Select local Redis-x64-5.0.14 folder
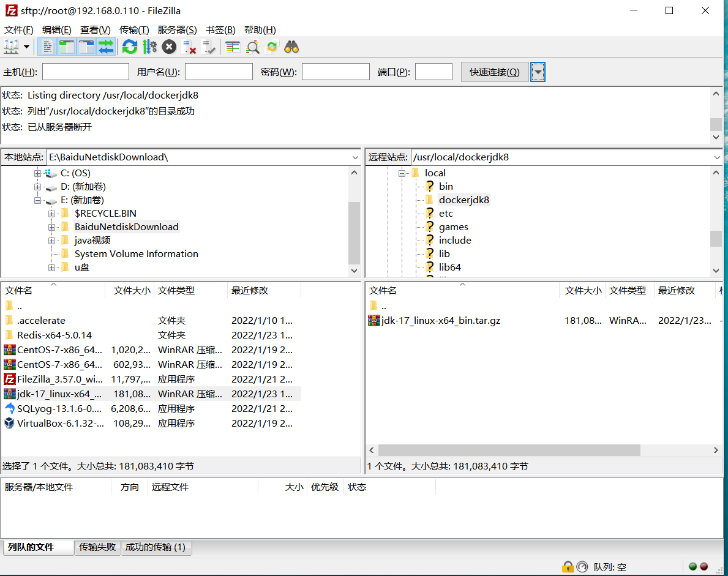 (x=152, y=335)
